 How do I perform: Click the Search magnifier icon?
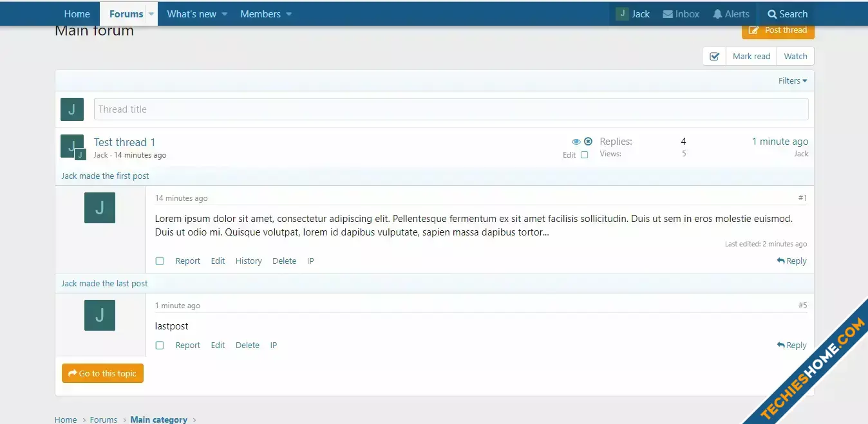click(x=772, y=14)
